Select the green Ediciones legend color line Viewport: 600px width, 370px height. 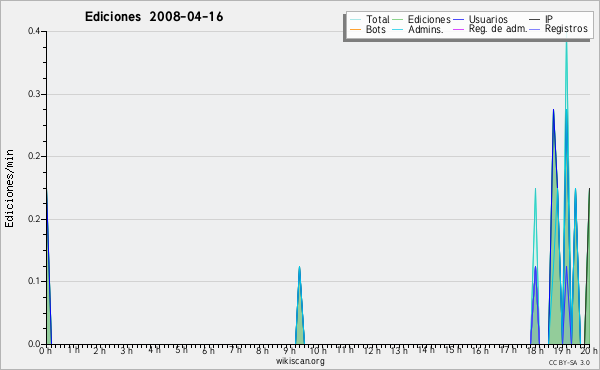398,20
